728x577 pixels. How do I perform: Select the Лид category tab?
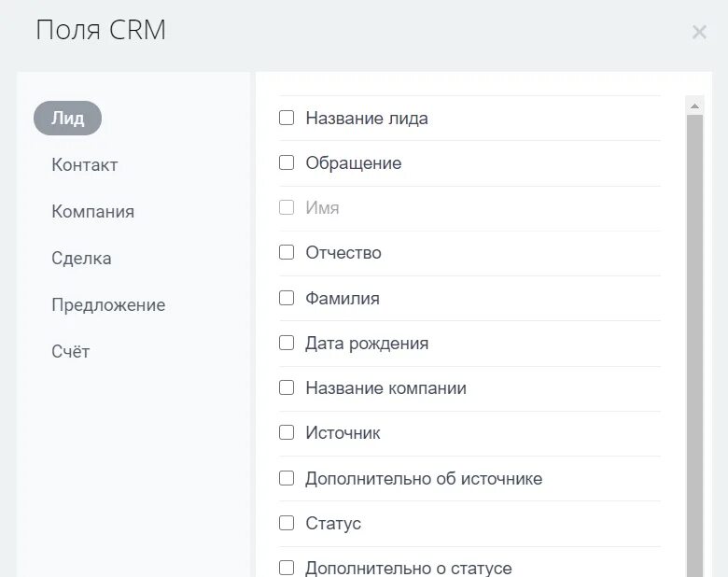(68, 118)
